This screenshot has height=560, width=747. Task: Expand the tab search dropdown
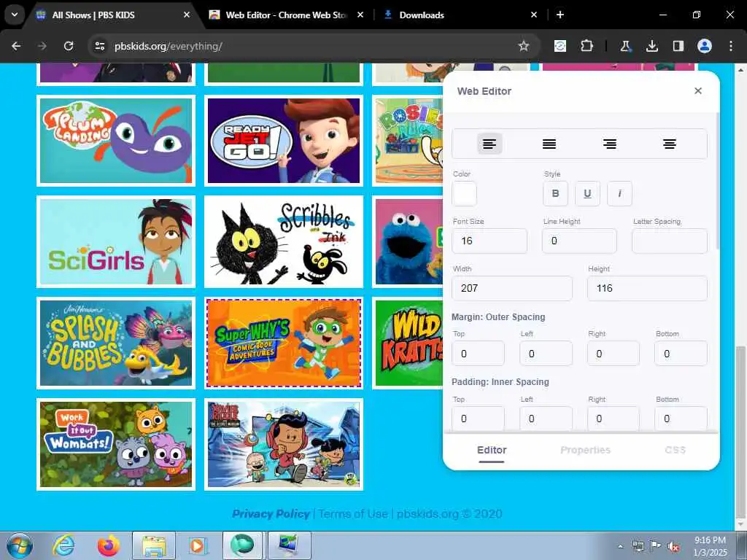point(15,15)
